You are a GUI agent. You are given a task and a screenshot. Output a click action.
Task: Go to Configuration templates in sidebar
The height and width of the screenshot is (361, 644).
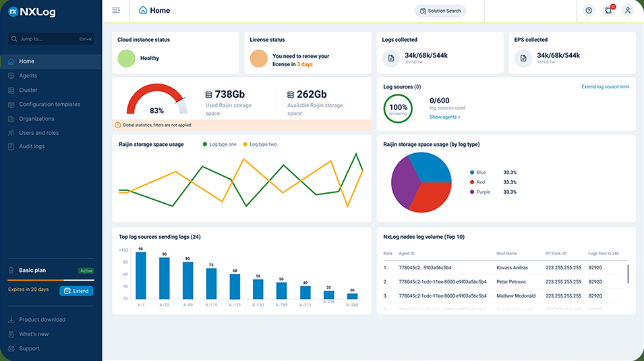pos(49,105)
